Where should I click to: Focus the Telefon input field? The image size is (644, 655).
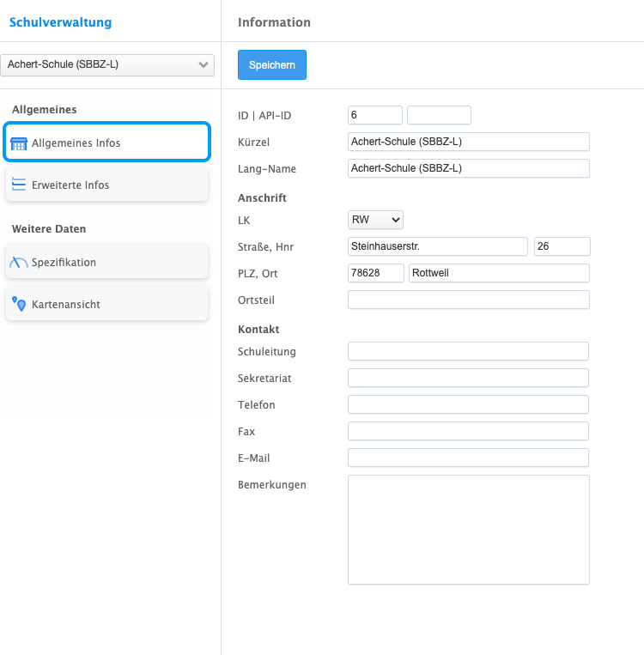468,404
